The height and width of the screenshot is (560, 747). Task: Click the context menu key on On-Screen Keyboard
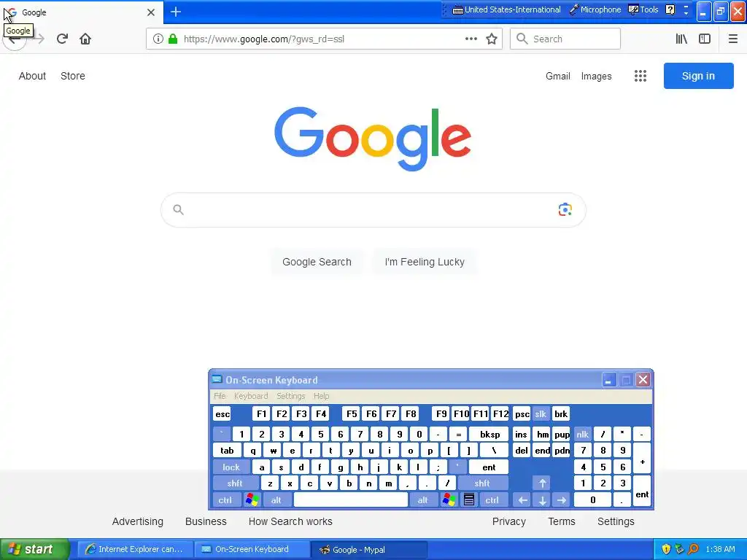(x=469, y=499)
